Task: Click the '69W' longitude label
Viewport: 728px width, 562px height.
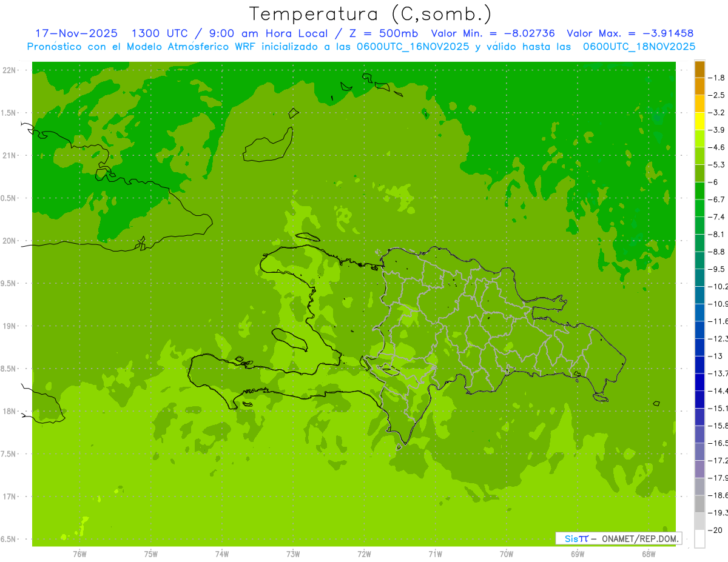Action: 578,554
